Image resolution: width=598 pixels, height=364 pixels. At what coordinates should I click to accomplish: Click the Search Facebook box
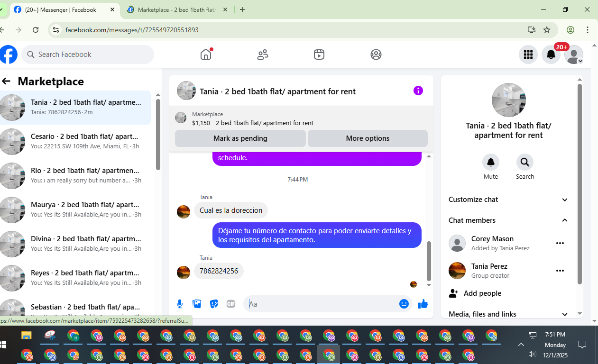point(88,55)
